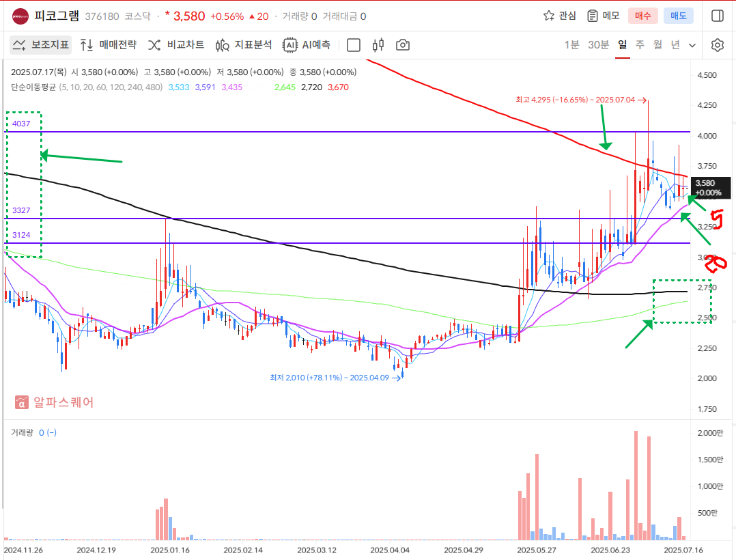
Task: Select the 월 monthly timeframe
Action: click(x=657, y=45)
